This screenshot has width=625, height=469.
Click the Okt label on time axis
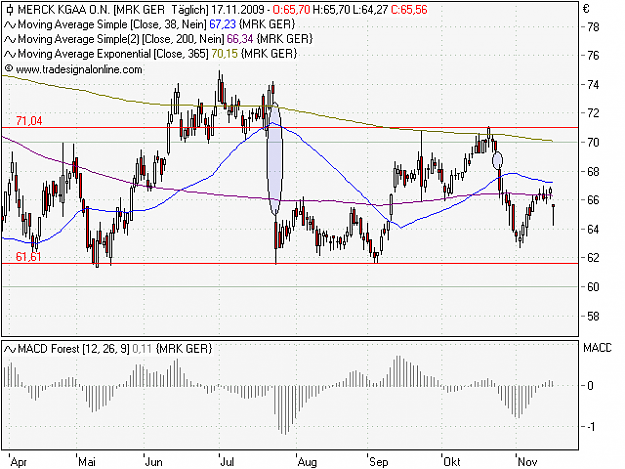452,462
